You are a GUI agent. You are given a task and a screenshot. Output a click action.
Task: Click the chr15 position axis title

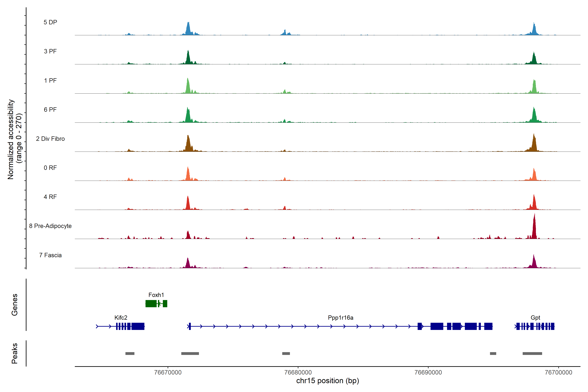[327, 381]
